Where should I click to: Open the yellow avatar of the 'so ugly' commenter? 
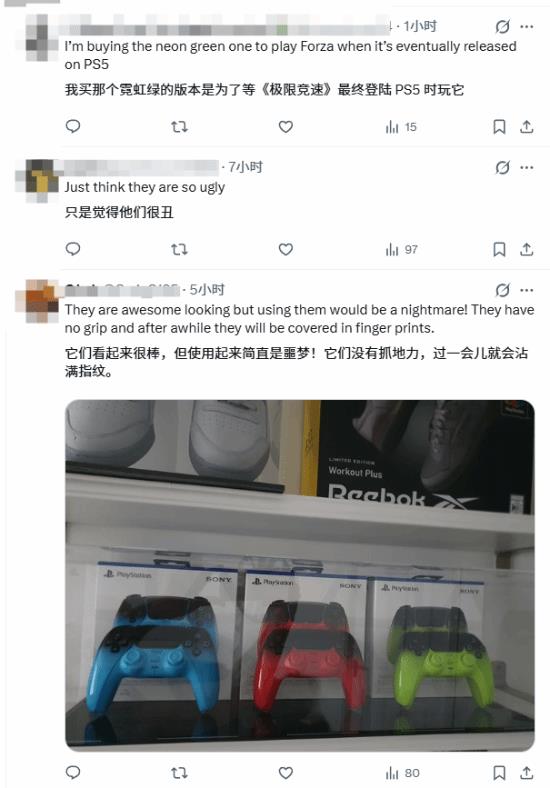coord(39,181)
